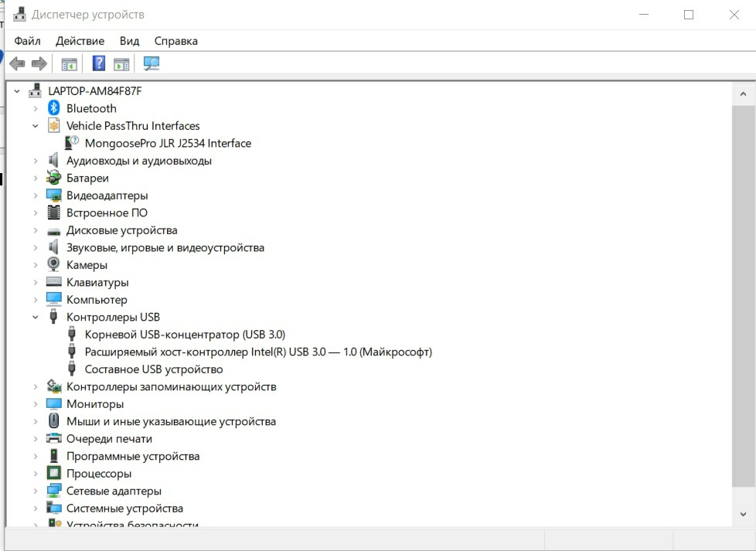756x551 pixels.
Task: Click the Камеры webcam icon
Action: pyautogui.click(x=53, y=264)
